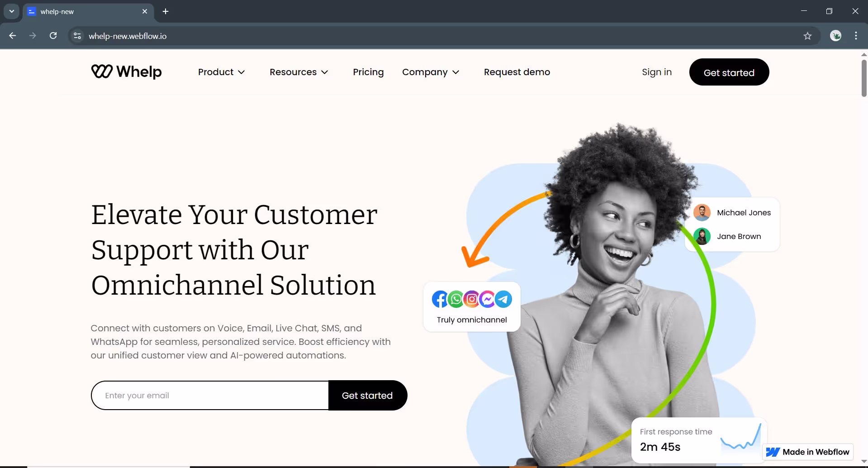The image size is (868, 468).
Task: Select Michael Jones' avatar
Action: [x=702, y=212]
